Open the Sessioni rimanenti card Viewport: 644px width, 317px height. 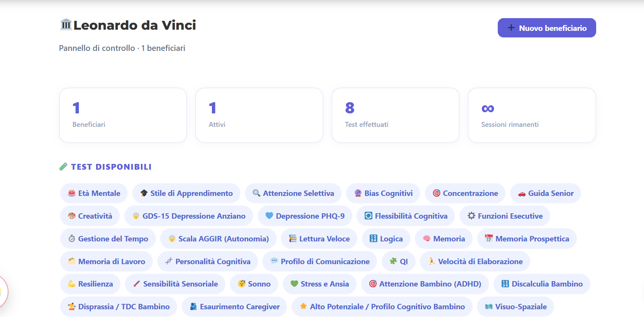click(532, 115)
